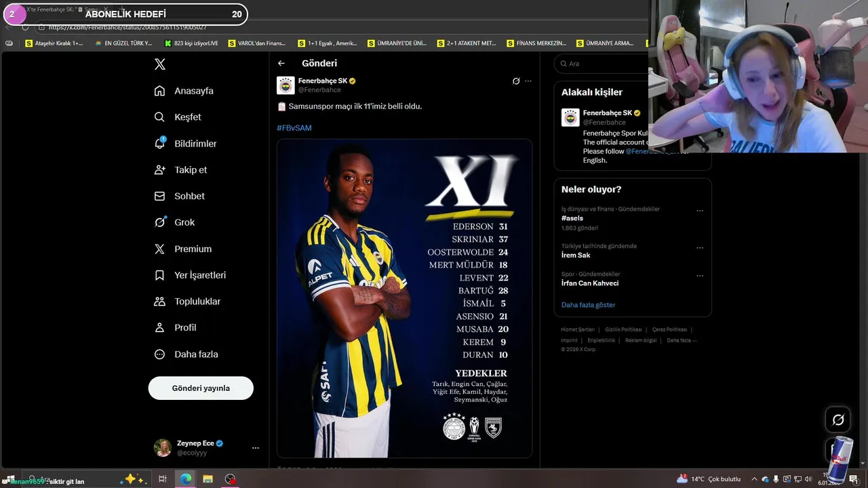The image size is (868, 488).
Task: Open the İrfan Can Kahveci trend
Action: point(590,283)
